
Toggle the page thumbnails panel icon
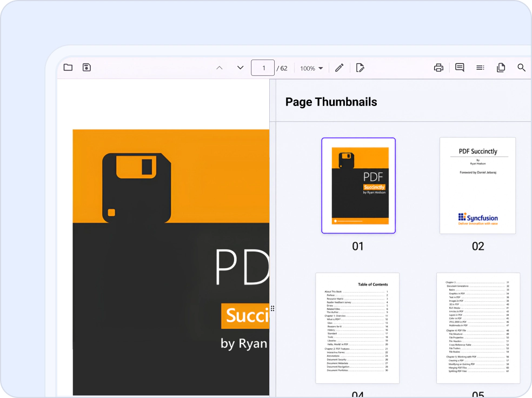(x=501, y=68)
